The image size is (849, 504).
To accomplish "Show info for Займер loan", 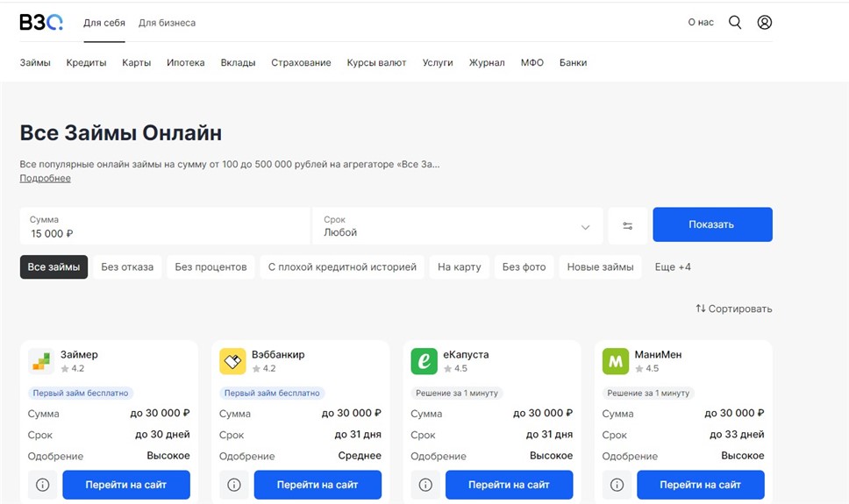I will 42,485.
